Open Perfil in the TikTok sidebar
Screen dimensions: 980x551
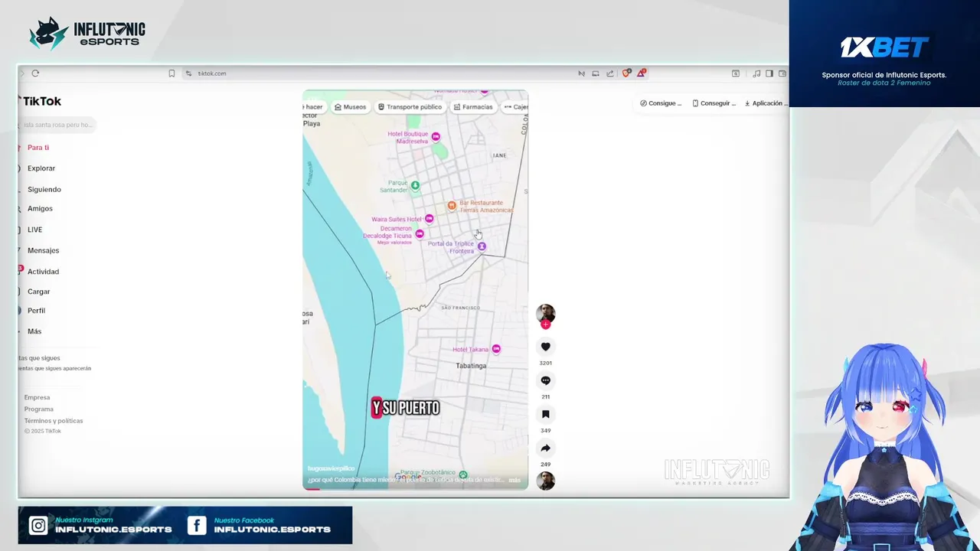[36, 311]
